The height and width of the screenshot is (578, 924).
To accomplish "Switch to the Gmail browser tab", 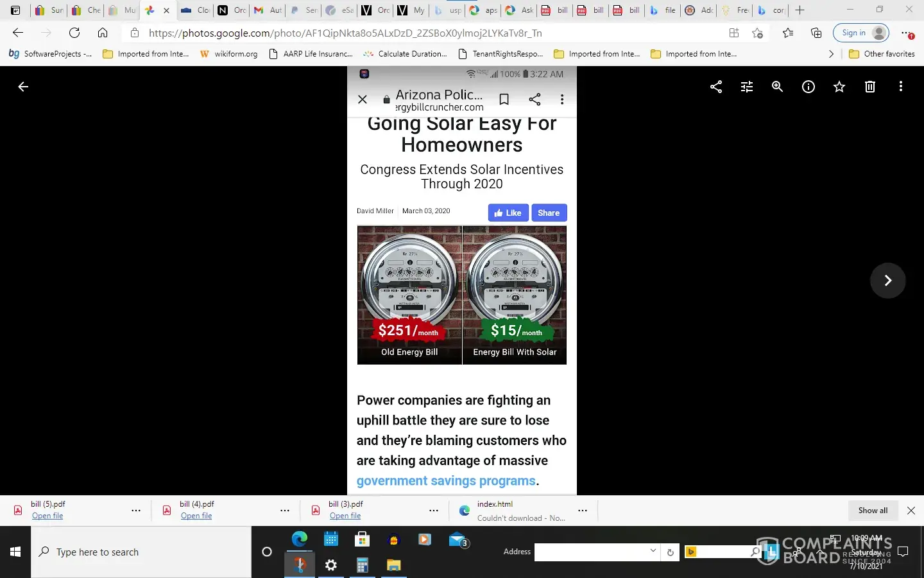I will coord(268,10).
